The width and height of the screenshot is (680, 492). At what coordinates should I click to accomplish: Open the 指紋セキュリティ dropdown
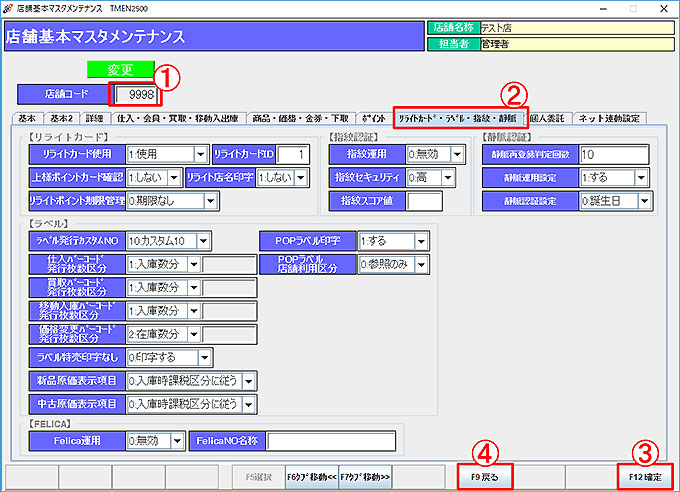(x=457, y=177)
